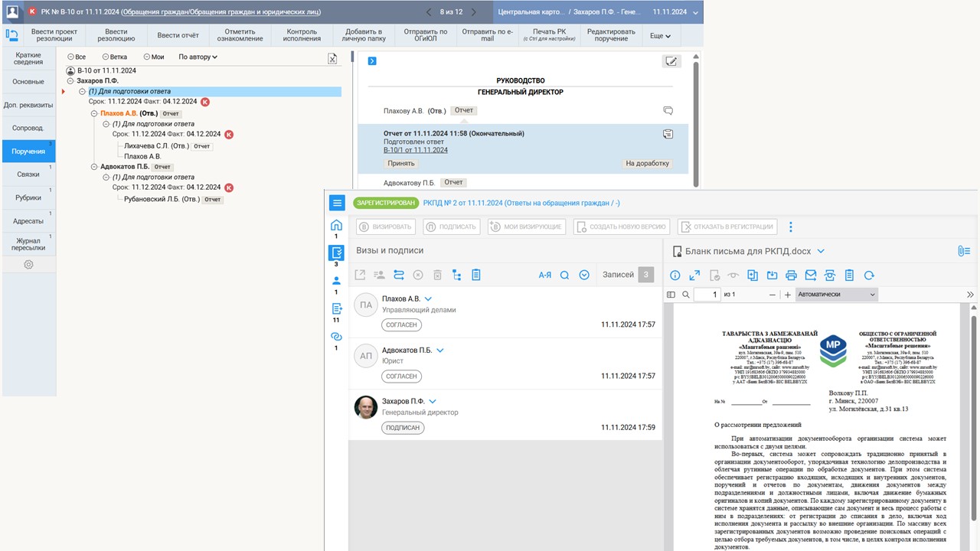Open the attachments paperclip list icon
The height and width of the screenshot is (551, 980).
(x=963, y=251)
